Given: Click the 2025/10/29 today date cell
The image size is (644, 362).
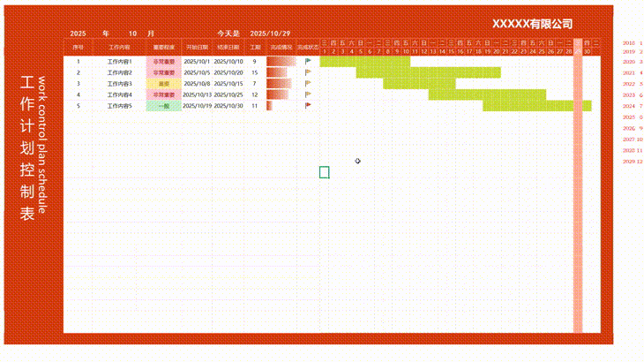Looking at the screenshot, I should [271, 34].
